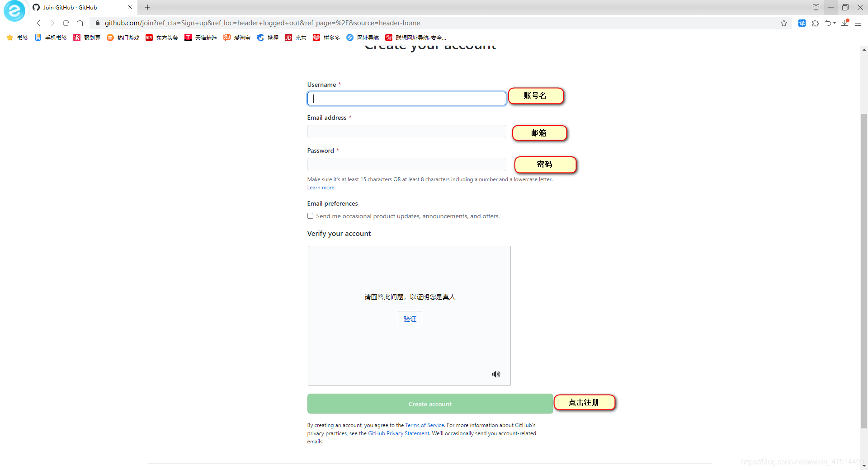Click the lock icon in address bar
The width and height of the screenshot is (868, 470).
[x=97, y=23]
